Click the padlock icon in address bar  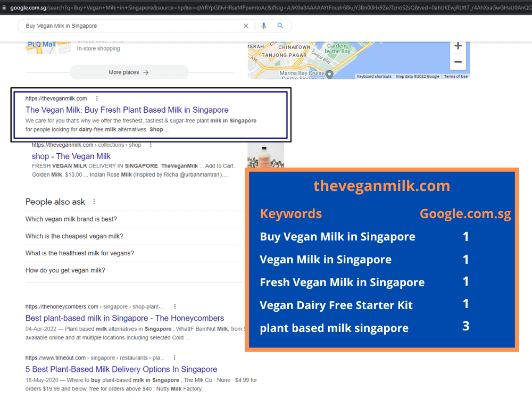4,7
